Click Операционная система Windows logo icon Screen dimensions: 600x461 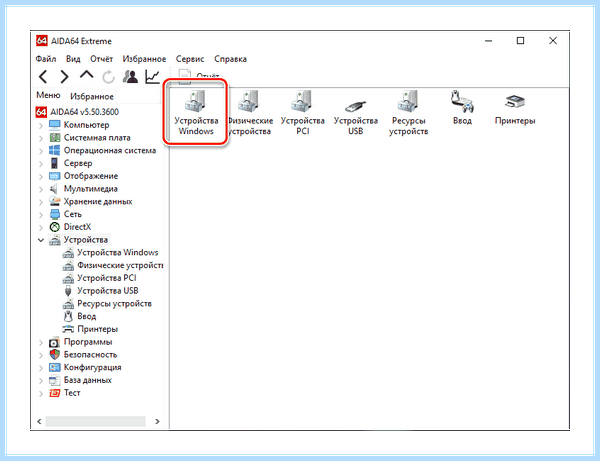[x=55, y=150]
